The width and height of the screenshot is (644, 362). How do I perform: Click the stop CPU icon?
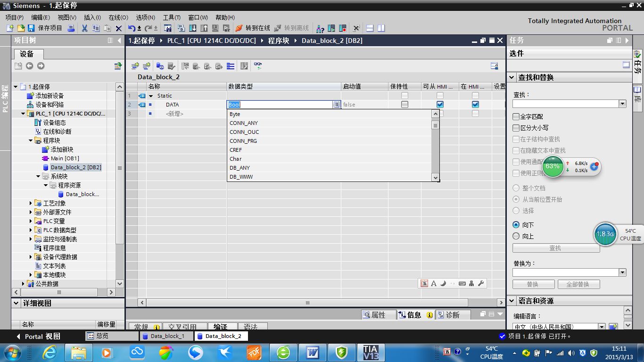point(343,28)
